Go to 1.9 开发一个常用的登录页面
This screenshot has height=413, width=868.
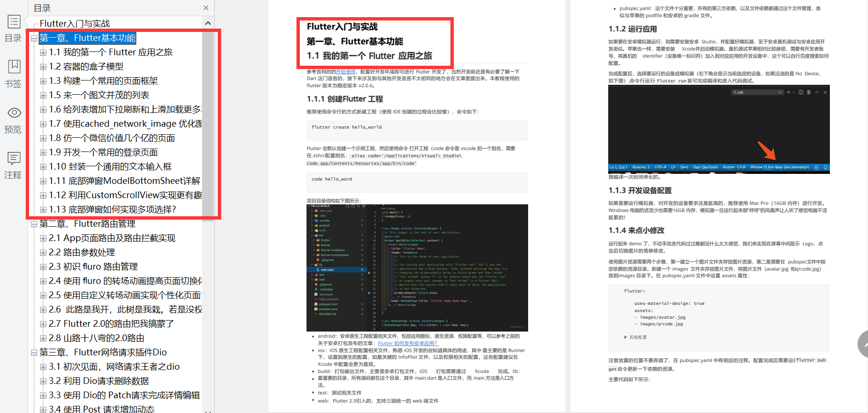[x=103, y=152]
